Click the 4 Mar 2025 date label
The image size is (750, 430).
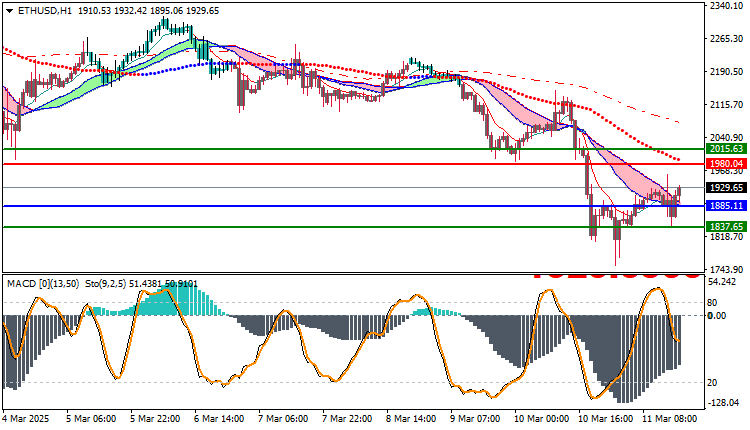click(x=26, y=419)
